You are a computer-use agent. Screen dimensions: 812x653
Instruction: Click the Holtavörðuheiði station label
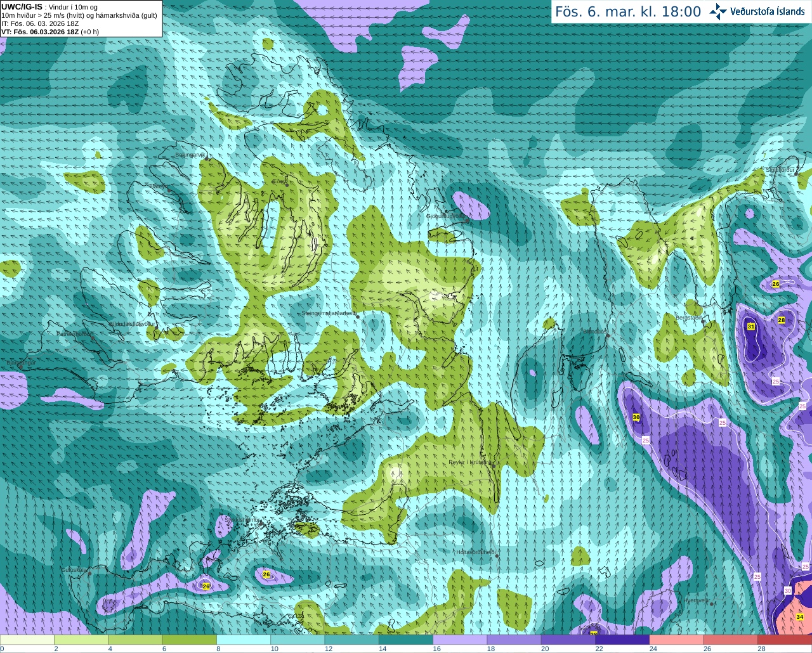tap(476, 552)
